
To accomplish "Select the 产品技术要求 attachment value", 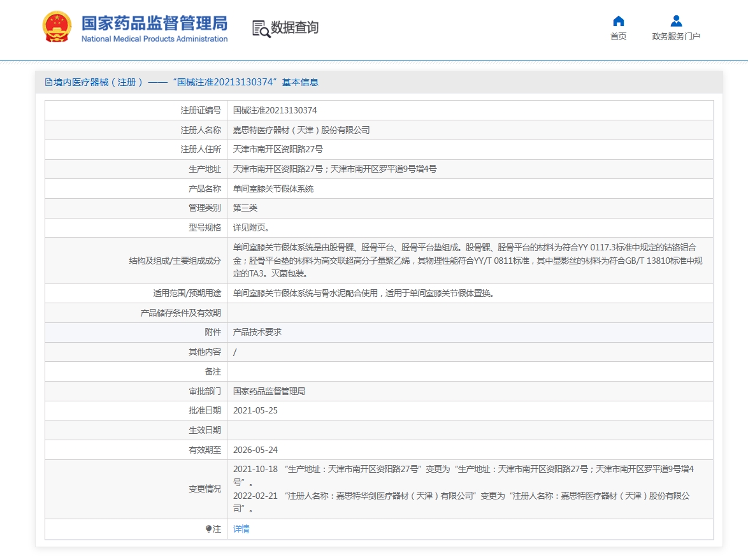I will 257,332.
